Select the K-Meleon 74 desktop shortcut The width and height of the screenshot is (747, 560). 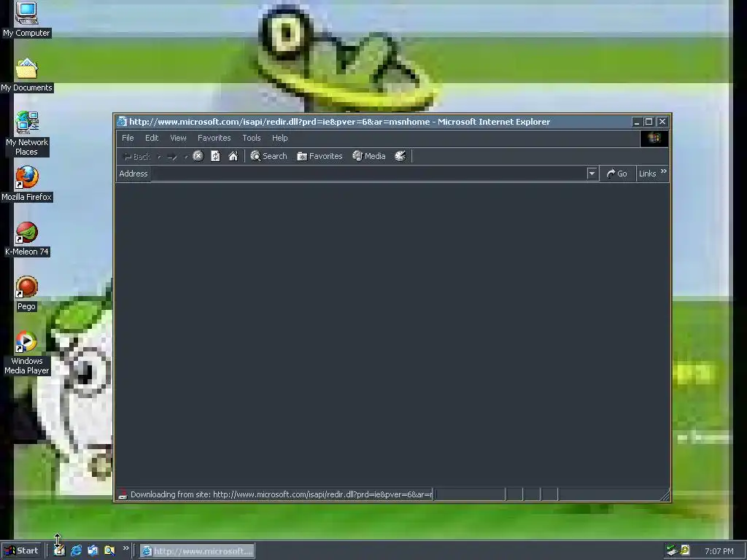tap(26, 239)
